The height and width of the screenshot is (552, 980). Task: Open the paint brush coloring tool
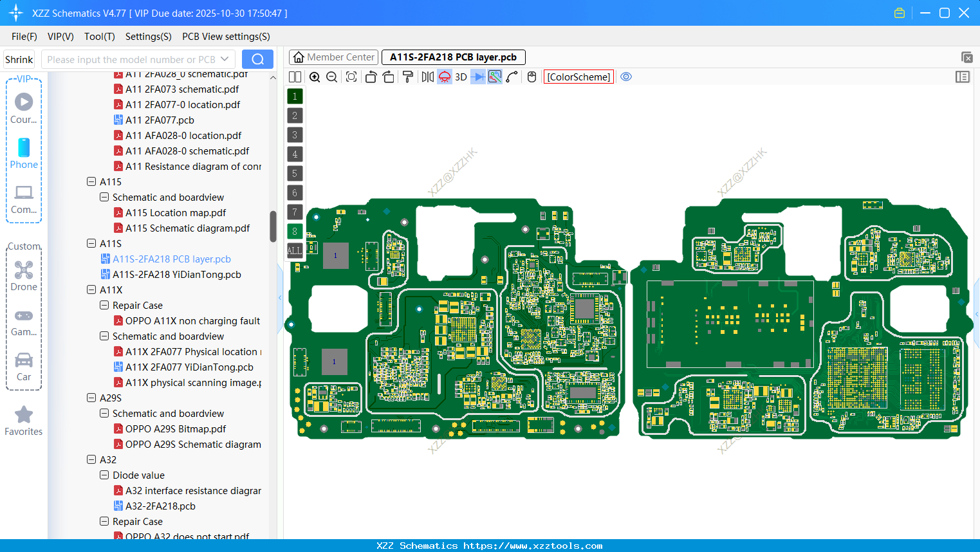[408, 77]
